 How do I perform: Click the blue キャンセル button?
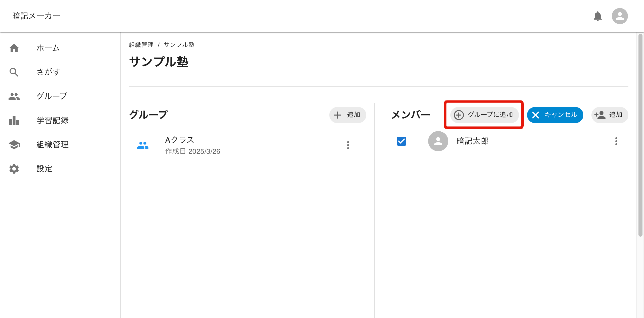pyautogui.click(x=555, y=115)
